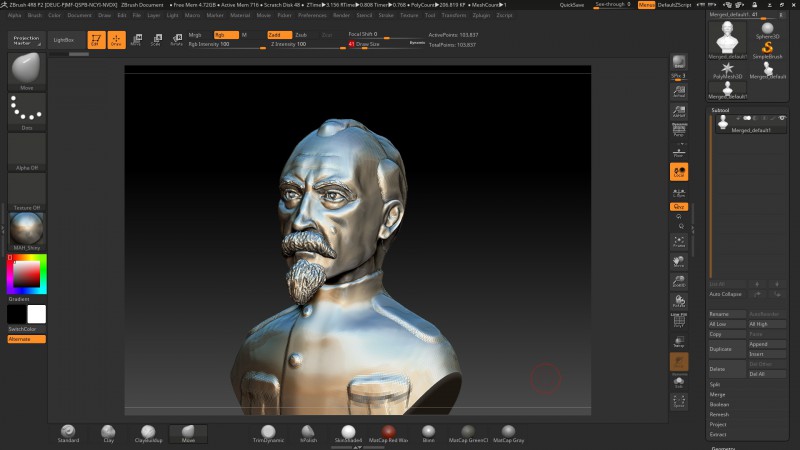800x450 pixels.
Task: Expand the Split section
Action: click(715, 384)
